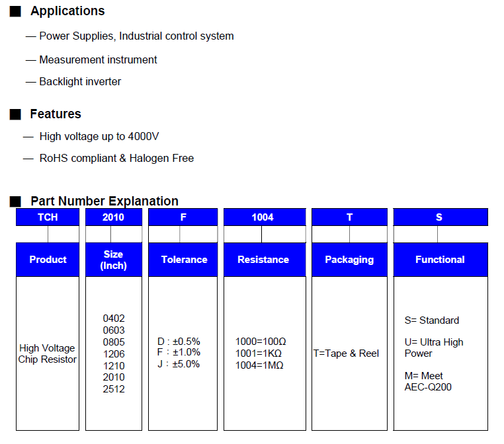Click the blue F tolerance code box
The height and width of the screenshot is (444, 504).
(x=183, y=217)
